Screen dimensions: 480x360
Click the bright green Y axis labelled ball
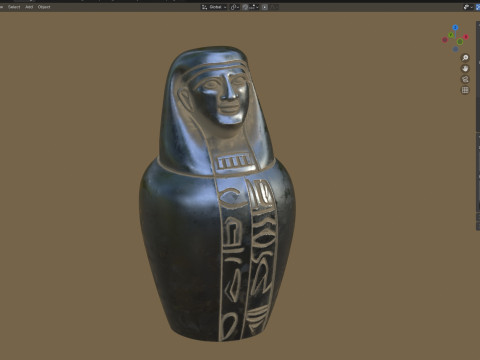451,35
